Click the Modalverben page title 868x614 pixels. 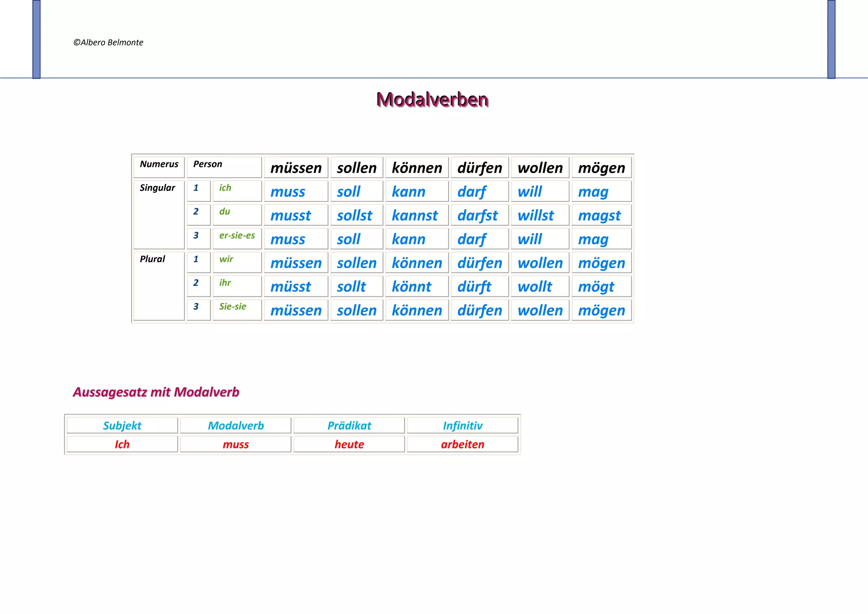(432, 100)
